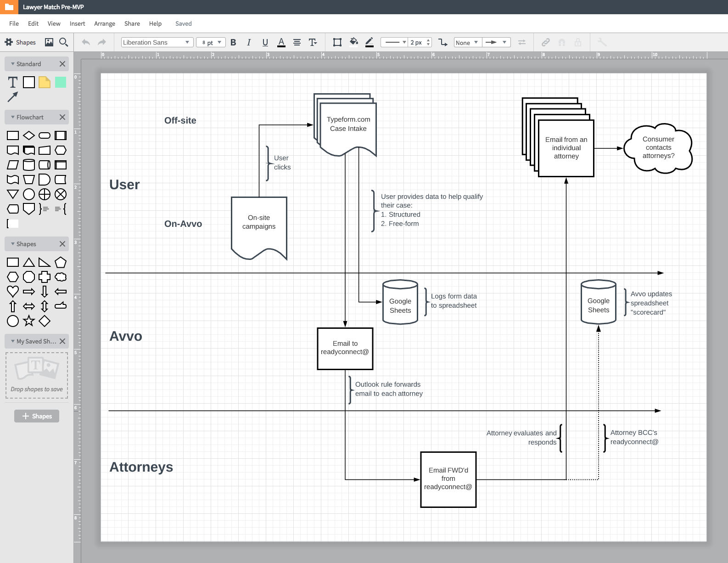This screenshot has width=728, height=563.
Task: Close the My Saved Shapes section
Action: tap(62, 341)
